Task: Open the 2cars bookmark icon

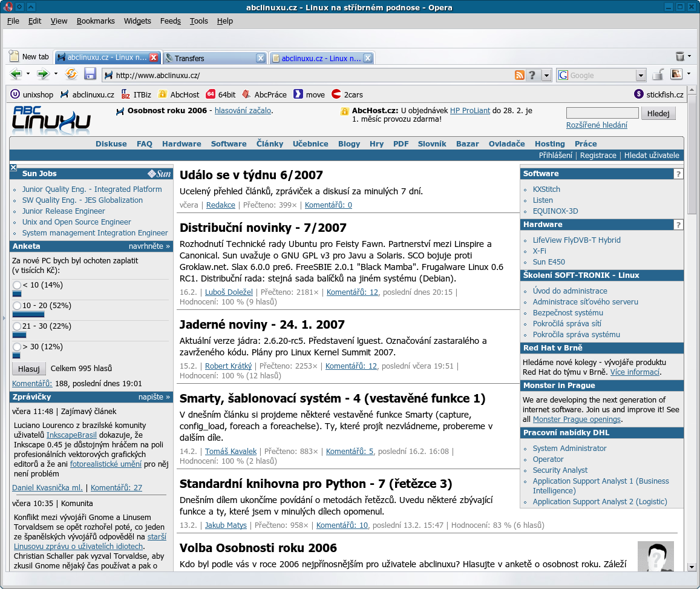Action: 336,94
